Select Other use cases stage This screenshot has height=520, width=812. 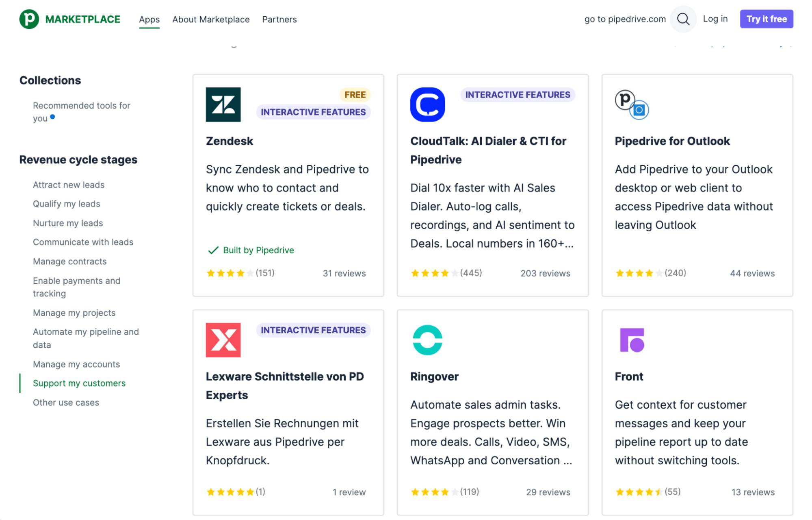66,403
